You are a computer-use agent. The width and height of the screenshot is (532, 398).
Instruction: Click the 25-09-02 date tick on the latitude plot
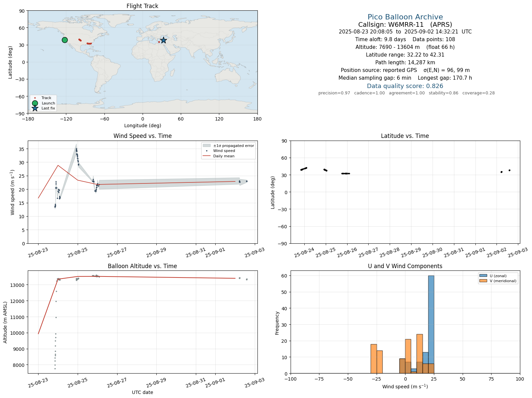pos(497,253)
